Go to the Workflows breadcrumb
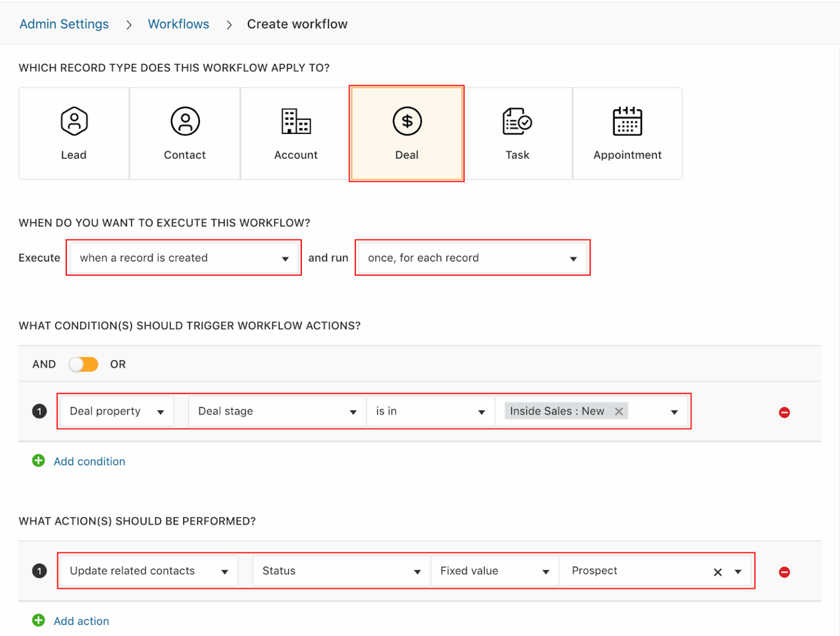This screenshot has width=840, height=636. click(x=178, y=24)
